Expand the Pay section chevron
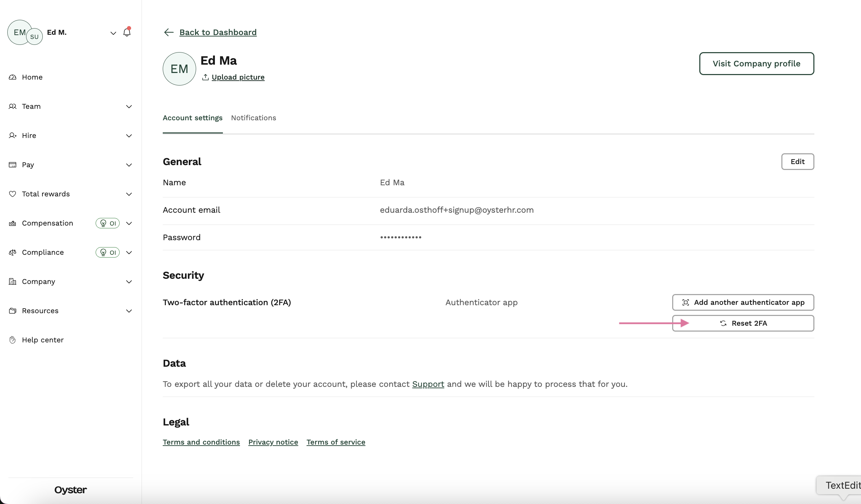Screen dimensions: 861x504 129,165
